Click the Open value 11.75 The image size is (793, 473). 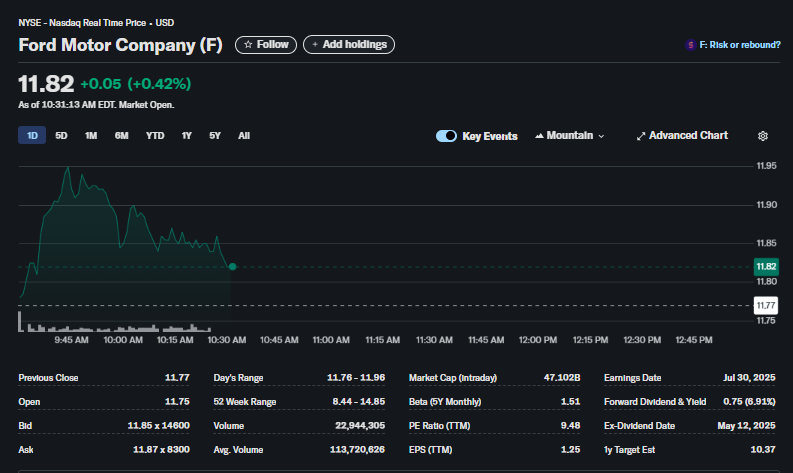point(177,402)
